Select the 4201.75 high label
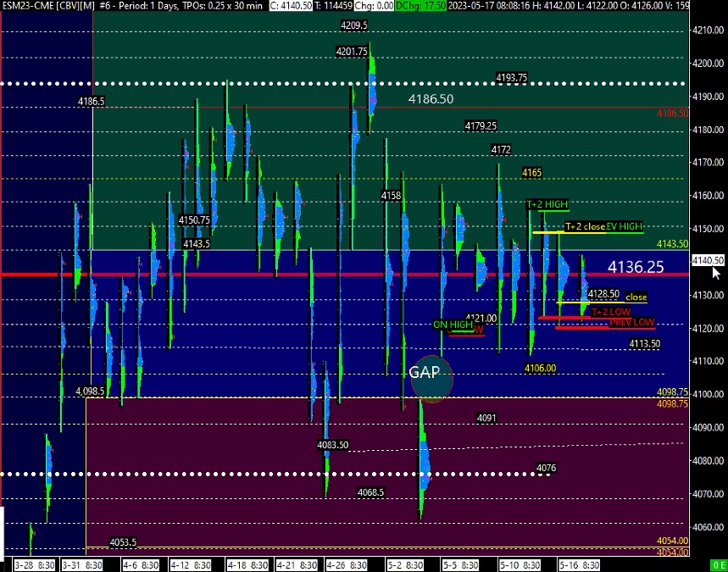Screen dimensions: 728x572 click(352, 52)
